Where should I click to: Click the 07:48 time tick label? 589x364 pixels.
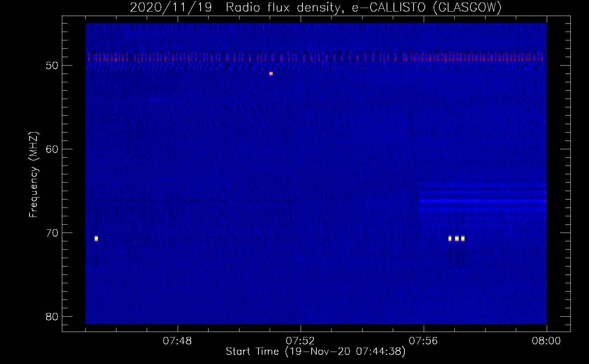pyautogui.click(x=177, y=341)
